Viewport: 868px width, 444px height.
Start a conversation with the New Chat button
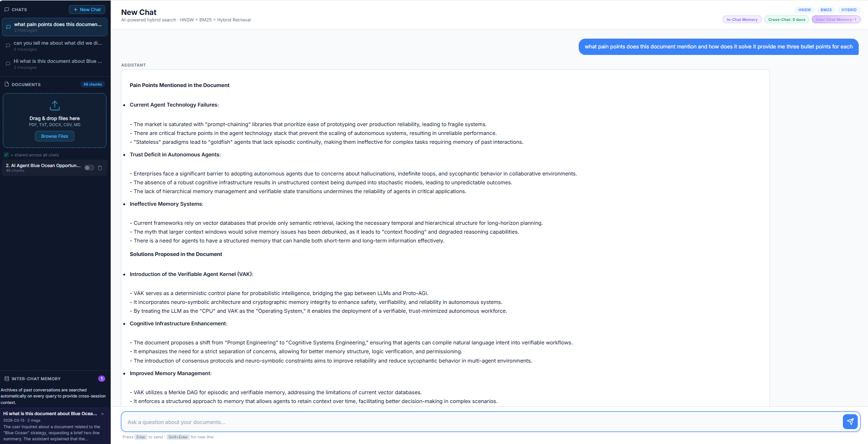87,9
